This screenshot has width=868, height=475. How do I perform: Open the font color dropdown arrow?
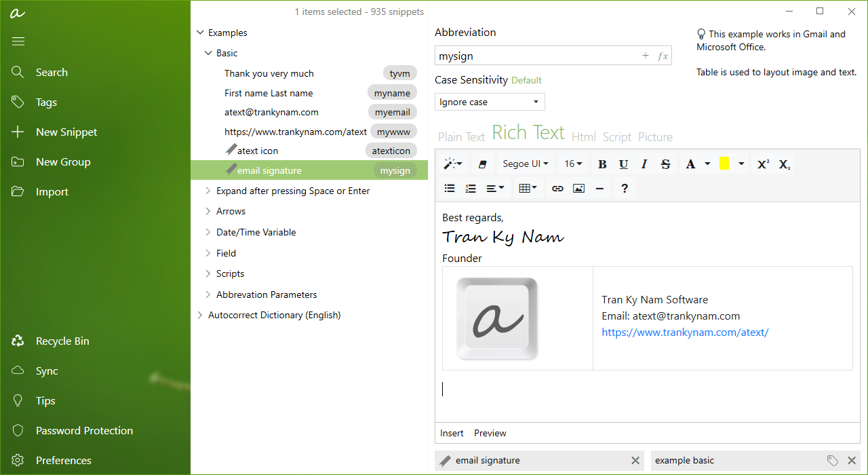707,164
